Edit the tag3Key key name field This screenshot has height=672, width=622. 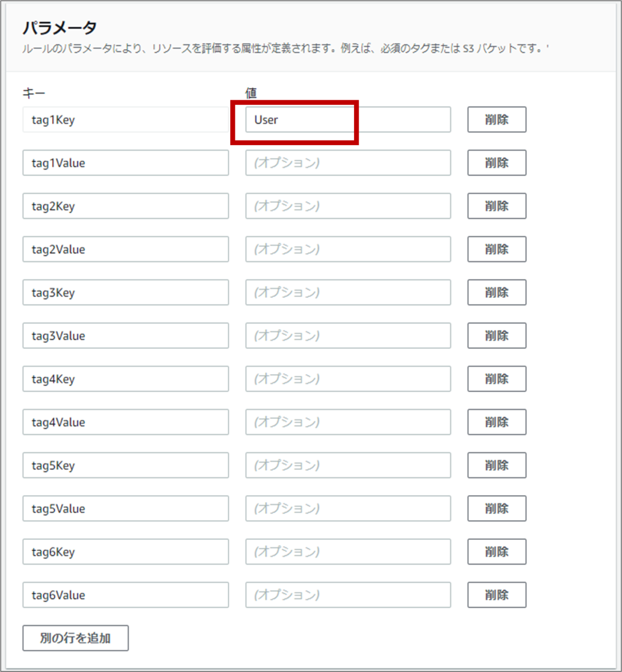tap(126, 292)
